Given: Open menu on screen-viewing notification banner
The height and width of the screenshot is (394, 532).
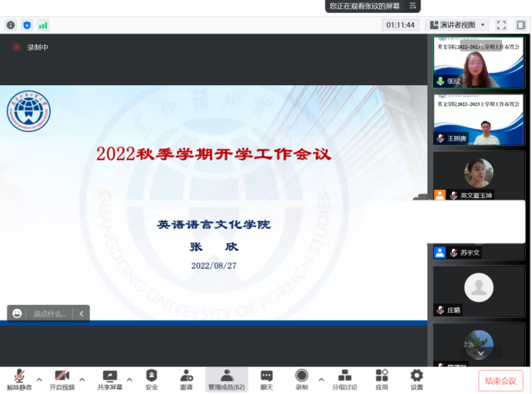Looking at the screenshot, I should (x=413, y=6).
